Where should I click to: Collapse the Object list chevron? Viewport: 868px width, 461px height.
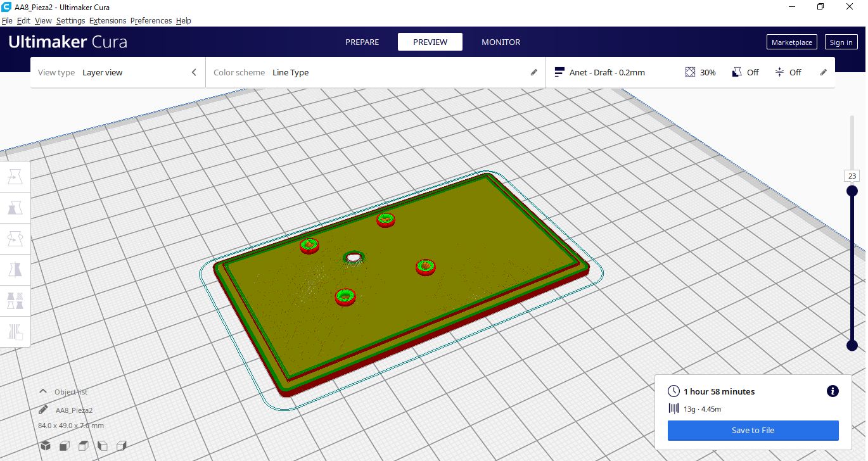coord(43,391)
